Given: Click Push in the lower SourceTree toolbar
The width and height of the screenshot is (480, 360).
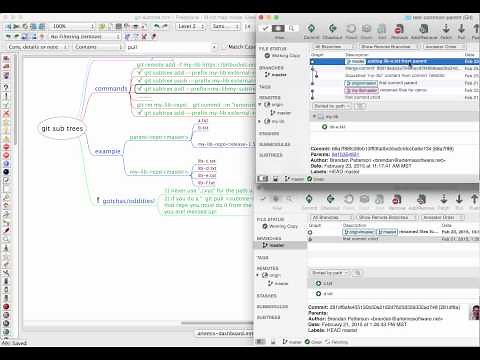Looking at the screenshot, I should (475, 202).
